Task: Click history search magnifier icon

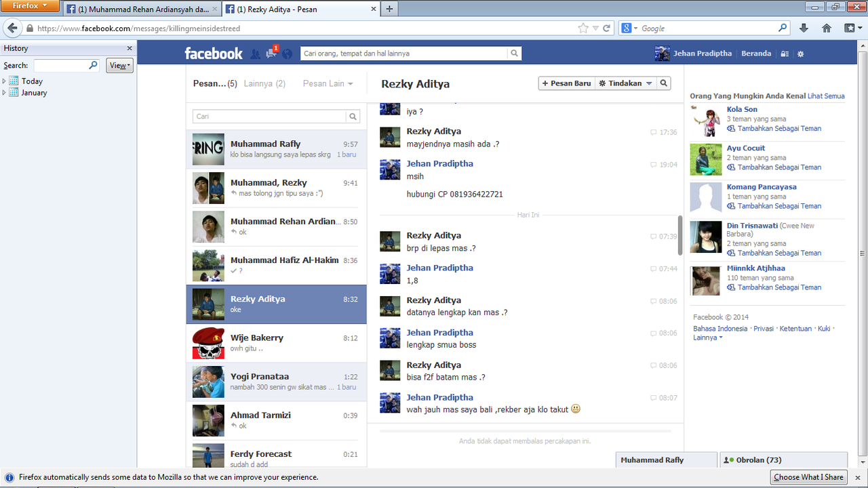Action: tap(94, 66)
